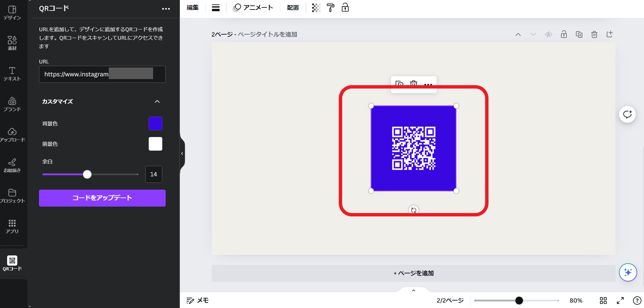Collapse the カスタマイズ section

[x=157, y=101]
